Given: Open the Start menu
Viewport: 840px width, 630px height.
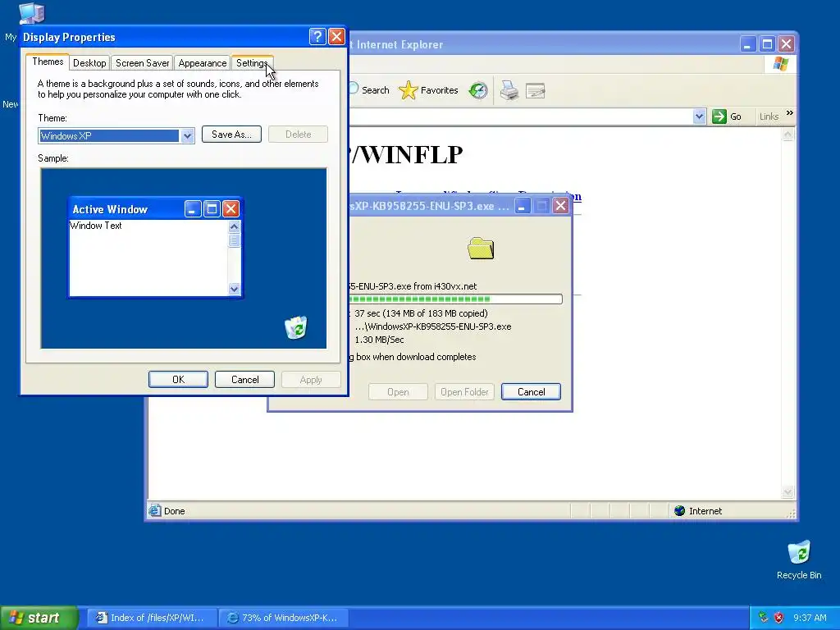Looking at the screenshot, I should tap(39, 618).
